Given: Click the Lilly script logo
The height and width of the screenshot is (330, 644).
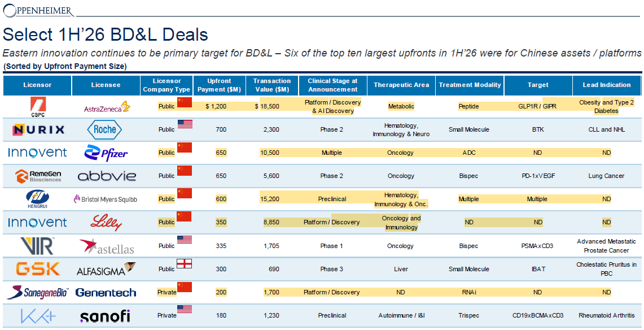Looking at the screenshot, I should pyautogui.click(x=106, y=223).
